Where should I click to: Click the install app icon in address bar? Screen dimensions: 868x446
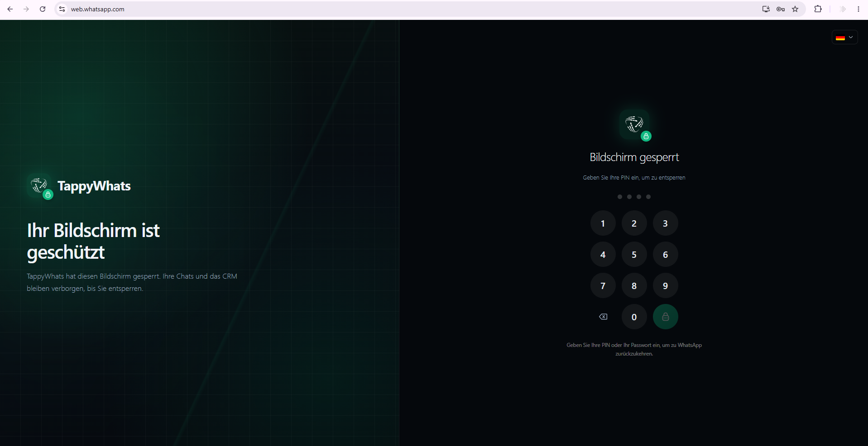pyautogui.click(x=766, y=9)
